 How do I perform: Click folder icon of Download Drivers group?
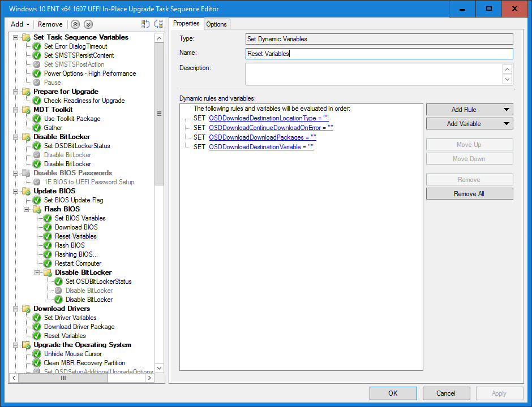click(26, 309)
